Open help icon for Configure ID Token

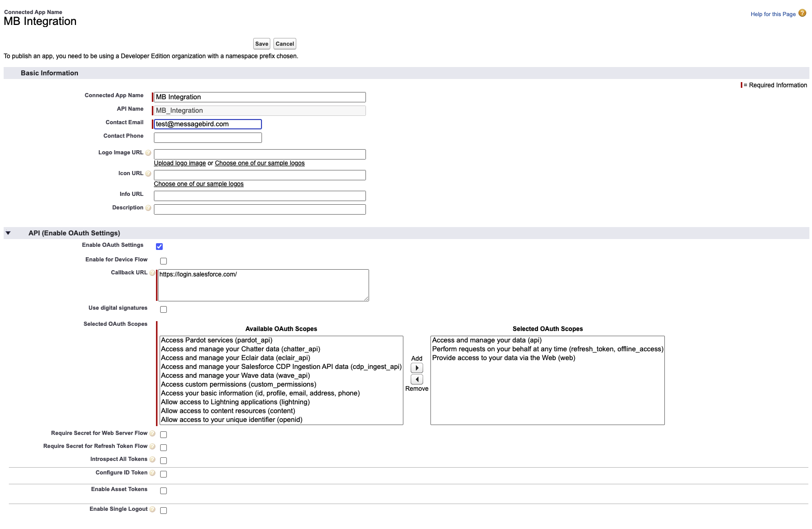(x=152, y=473)
